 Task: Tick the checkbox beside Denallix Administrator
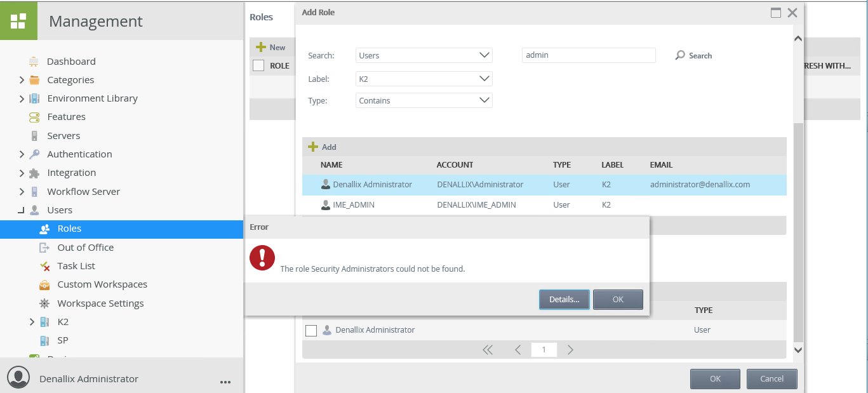pyautogui.click(x=311, y=330)
